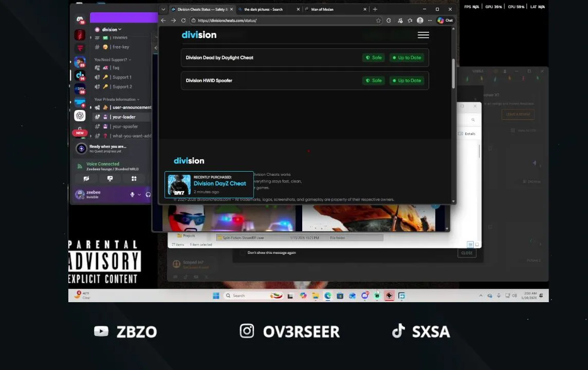Switch to the Man of Medan tab
This screenshot has width=588, height=370.
[335, 9]
